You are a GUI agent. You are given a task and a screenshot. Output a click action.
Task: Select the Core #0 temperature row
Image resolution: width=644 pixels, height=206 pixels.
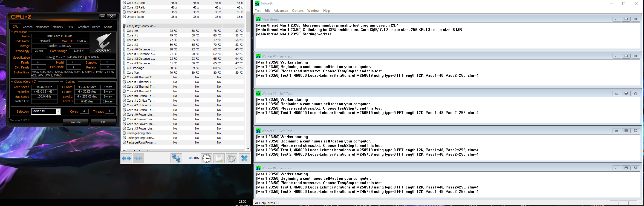coord(183,31)
